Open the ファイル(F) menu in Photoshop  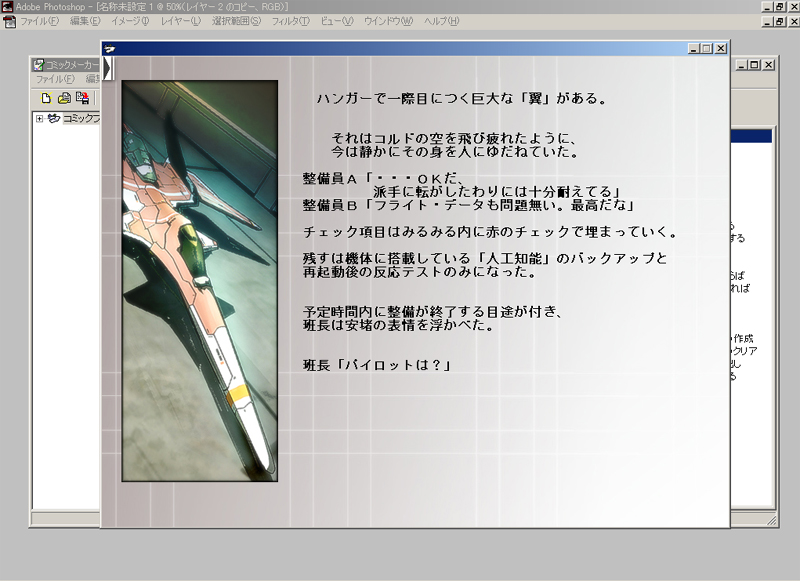pyautogui.click(x=39, y=21)
